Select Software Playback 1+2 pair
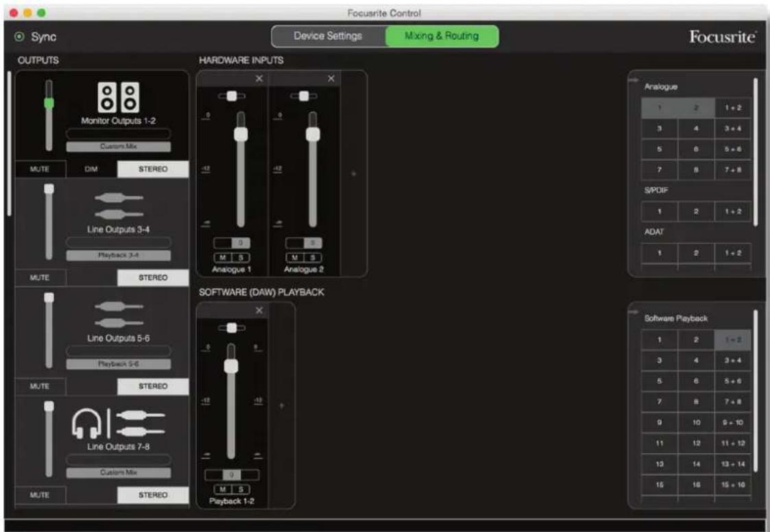Image resolution: width=770 pixels, height=532 pixels. 733,340
